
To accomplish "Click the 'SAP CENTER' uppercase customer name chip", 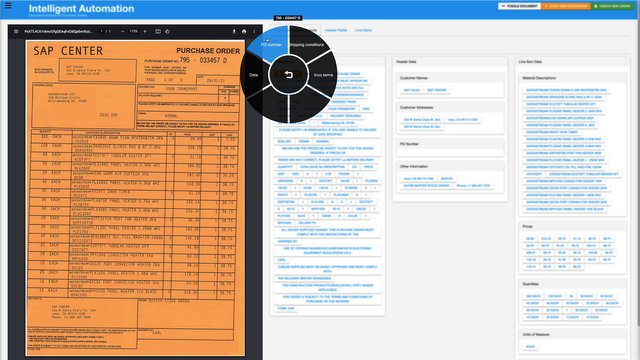I will pyautogui.click(x=437, y=90).
